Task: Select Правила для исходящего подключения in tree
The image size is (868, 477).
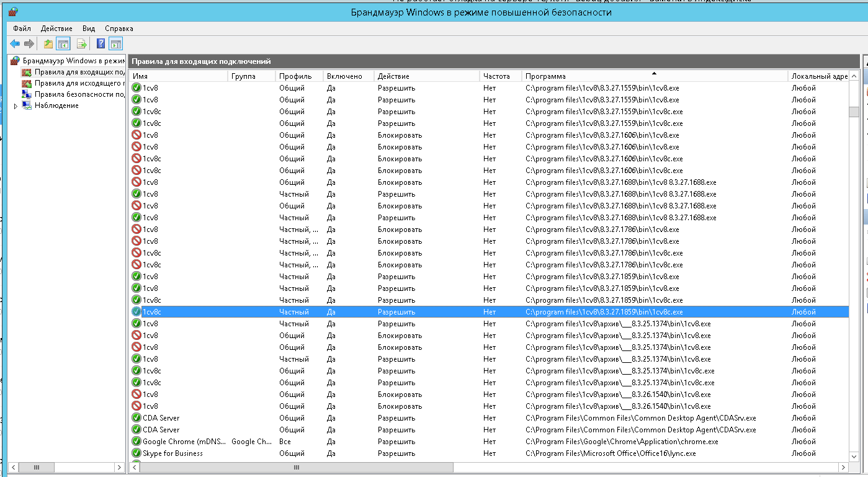Action: [79, 83]
